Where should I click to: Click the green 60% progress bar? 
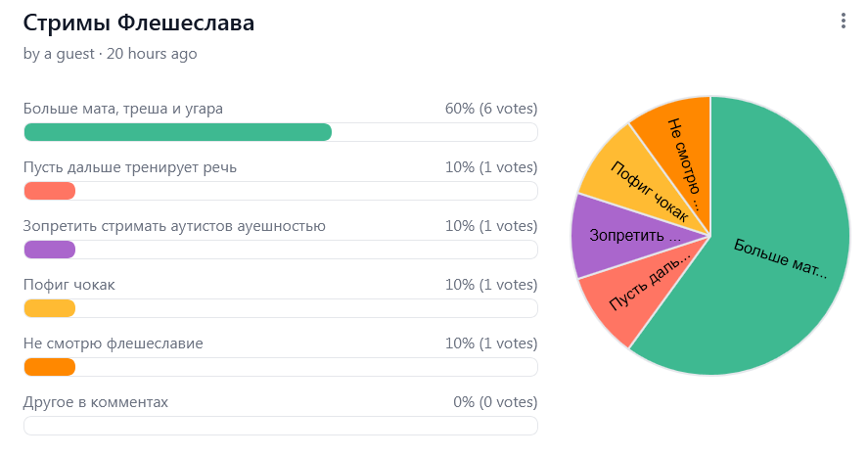[178, 132]
